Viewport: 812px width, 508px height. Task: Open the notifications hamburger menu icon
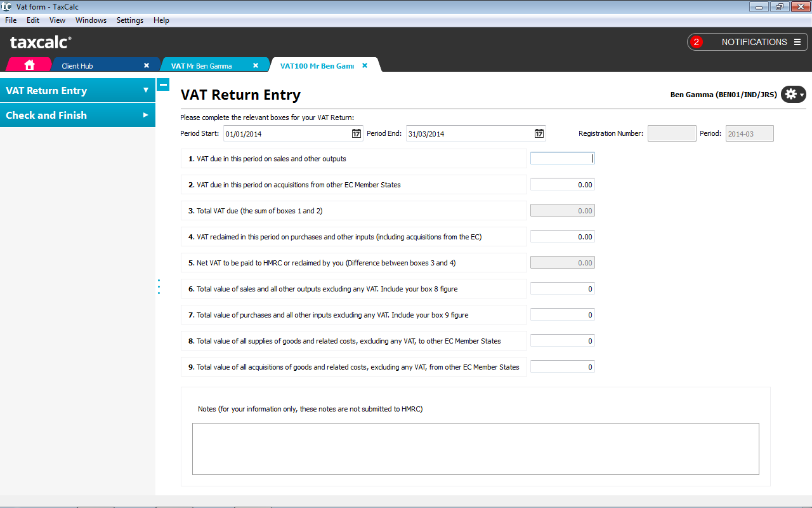click(x=797, y=42)
